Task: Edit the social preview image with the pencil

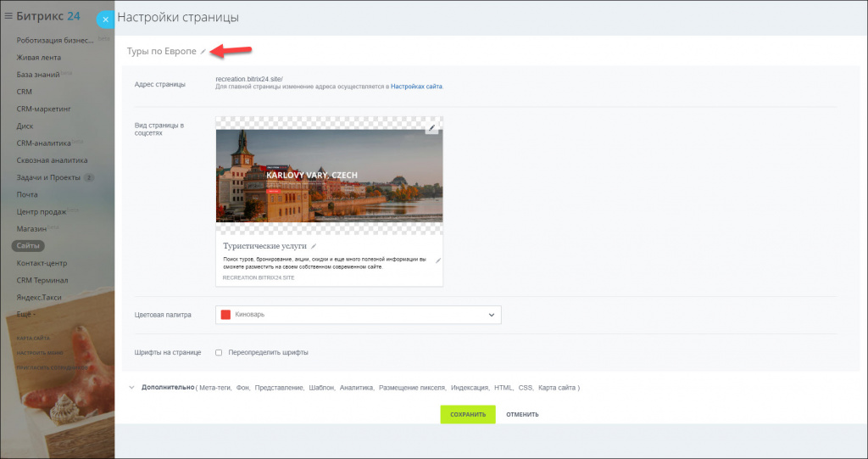Action: pyautogui.click(x=431, y=128)
